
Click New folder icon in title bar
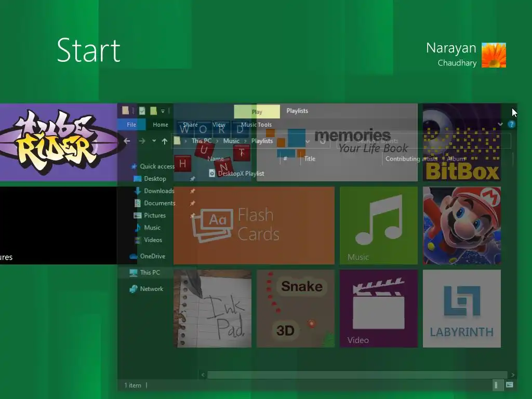coord(153,111)
